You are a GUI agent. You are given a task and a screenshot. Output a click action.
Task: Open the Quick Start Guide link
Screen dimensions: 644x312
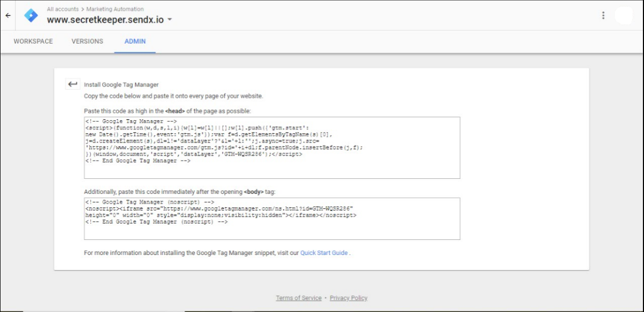[324, 253]
